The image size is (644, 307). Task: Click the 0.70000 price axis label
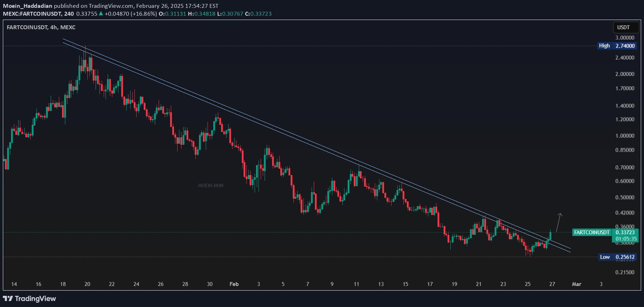[625, 167]
